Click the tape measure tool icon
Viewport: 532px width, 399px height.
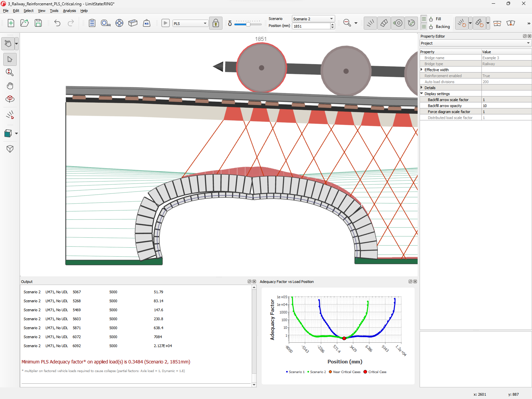tap(105, 23)
